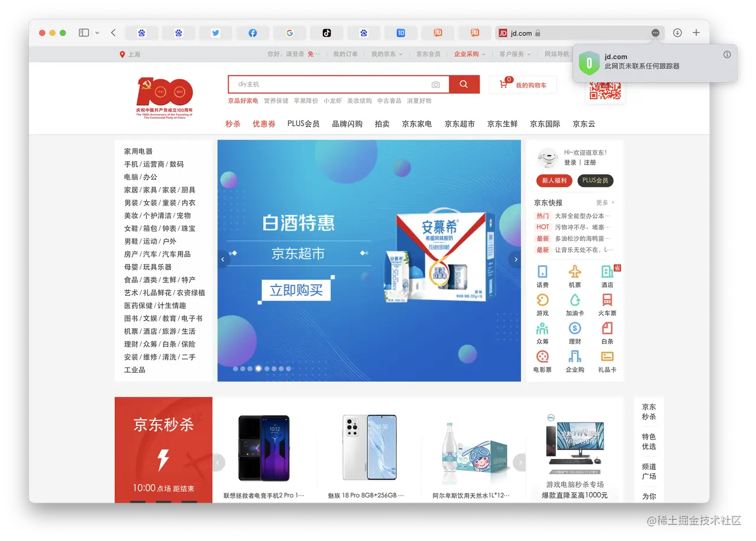The image size is (756, 541).
Task: Switch to the Google tab
Action: click(x=289, y=33)
